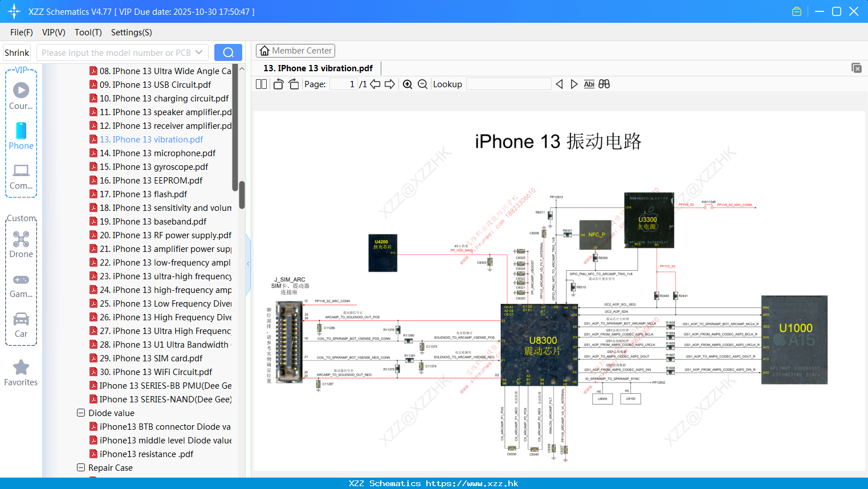Screen dimensions: 868x489
Task: Open 29. iPhone 13 SIM card.pdf
Action: point(146,358)
